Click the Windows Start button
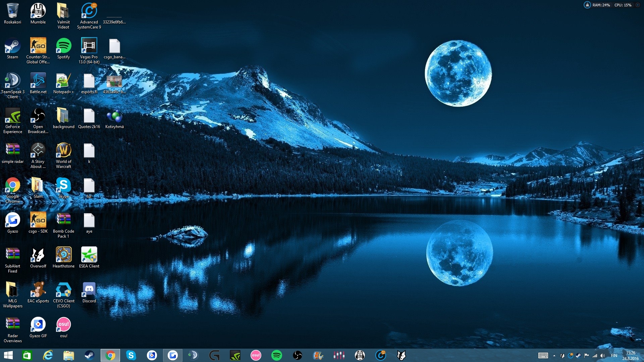 click(8, 355)
